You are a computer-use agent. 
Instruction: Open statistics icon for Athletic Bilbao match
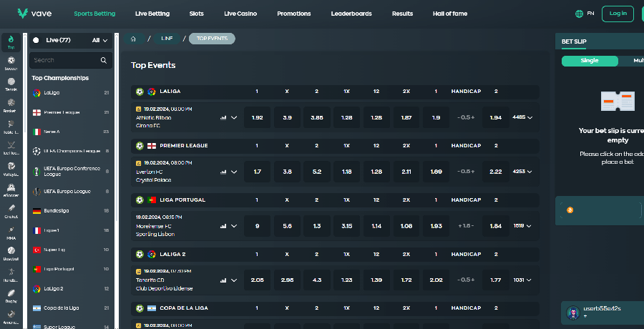pyautogui.click(x=223, y=117)
